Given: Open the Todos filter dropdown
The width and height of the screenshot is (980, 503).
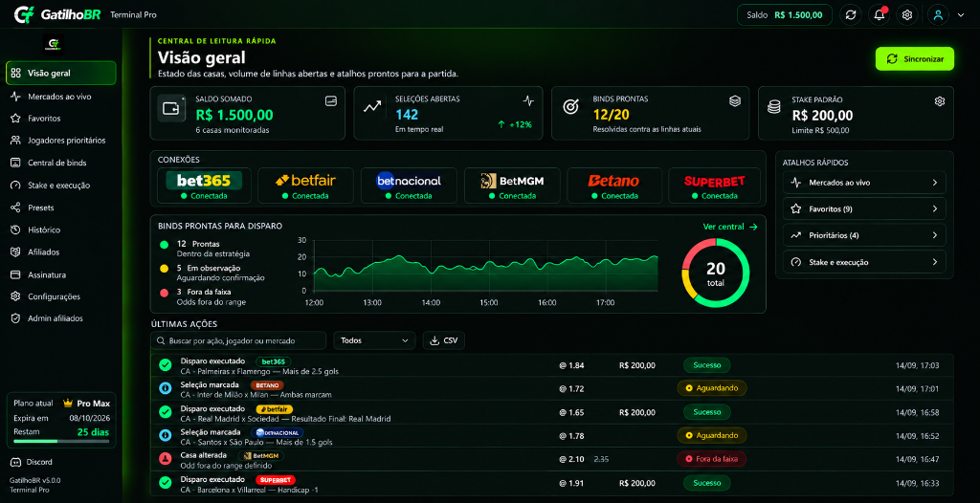Looking at the screenshot, I should point(374,340).
